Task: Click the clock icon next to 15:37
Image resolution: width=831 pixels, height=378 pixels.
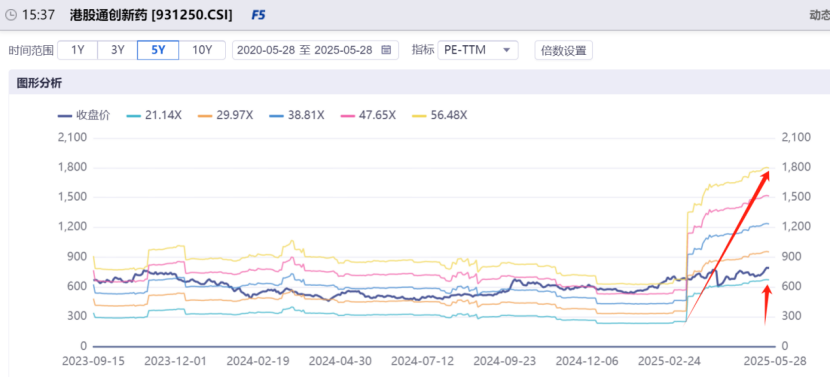Action: coord(11,15)
